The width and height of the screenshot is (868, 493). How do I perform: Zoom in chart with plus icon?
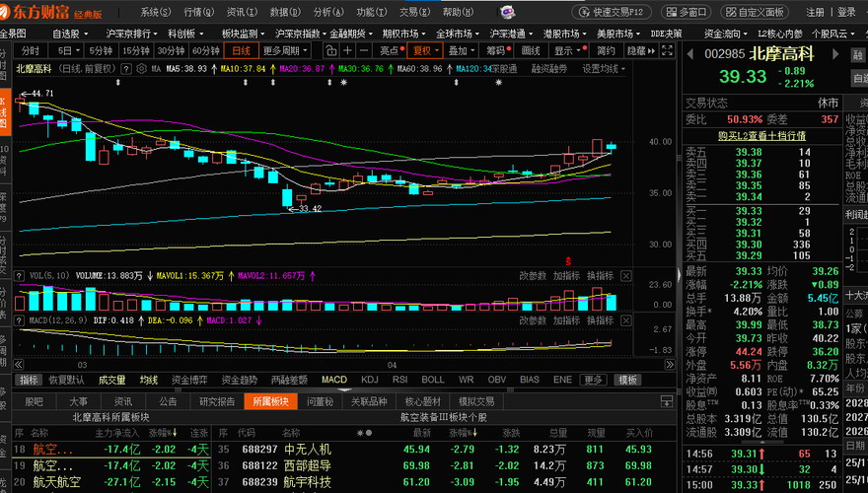[347, 51]
